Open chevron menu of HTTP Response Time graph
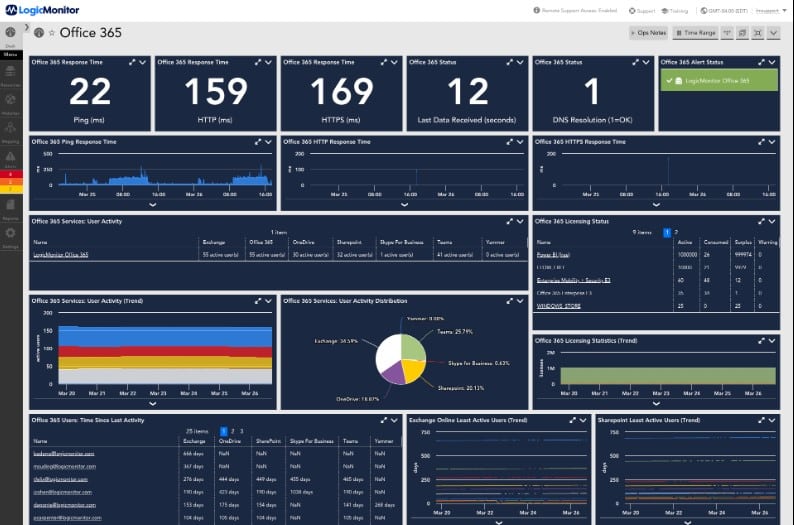The width and height of the screenshot is (794, 525). pyautogui.click(x=520, y=142)
